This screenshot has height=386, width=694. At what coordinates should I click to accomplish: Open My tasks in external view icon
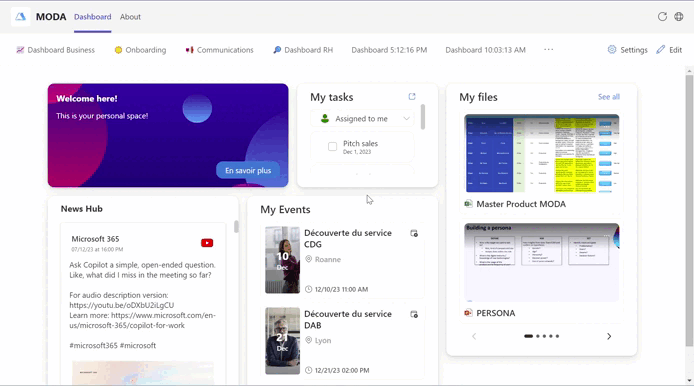coord(412,96)
